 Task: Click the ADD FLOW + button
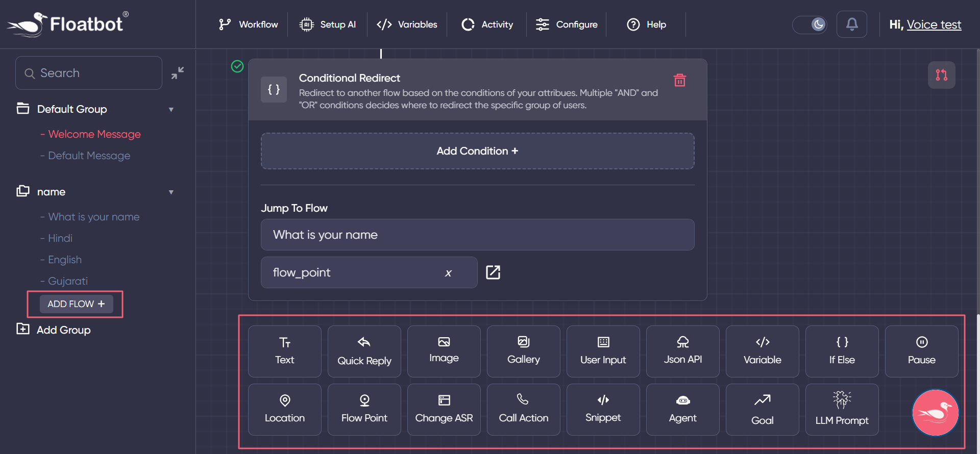click(x=77, y=304)
